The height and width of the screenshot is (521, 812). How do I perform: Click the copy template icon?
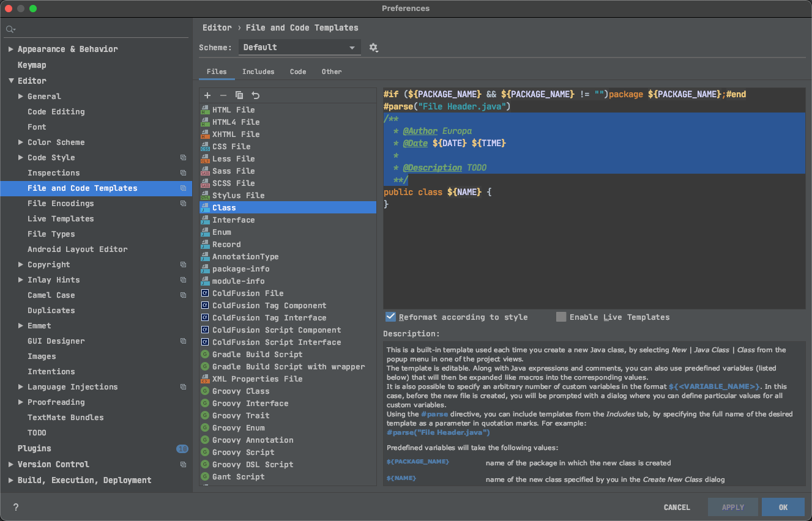pos(239,95)
